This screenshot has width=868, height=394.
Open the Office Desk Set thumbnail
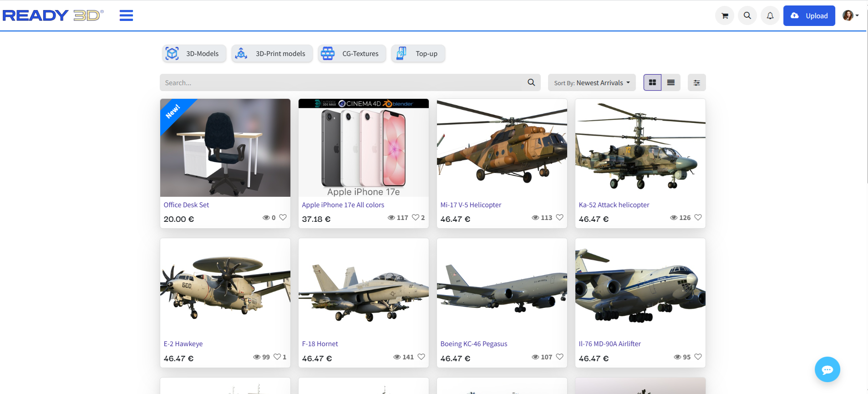pos(225,148)
